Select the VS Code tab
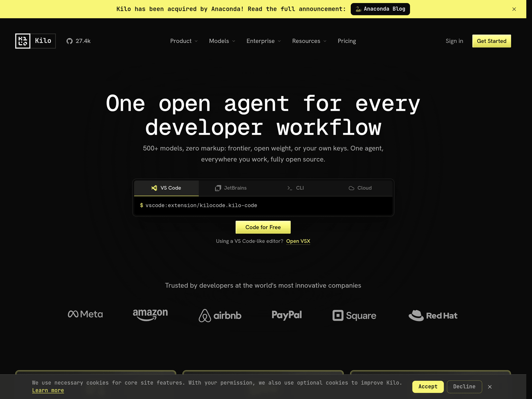Image resolution: width=532 pixels, height=399 pixels. pyautogui.click(x=166, y=188)
